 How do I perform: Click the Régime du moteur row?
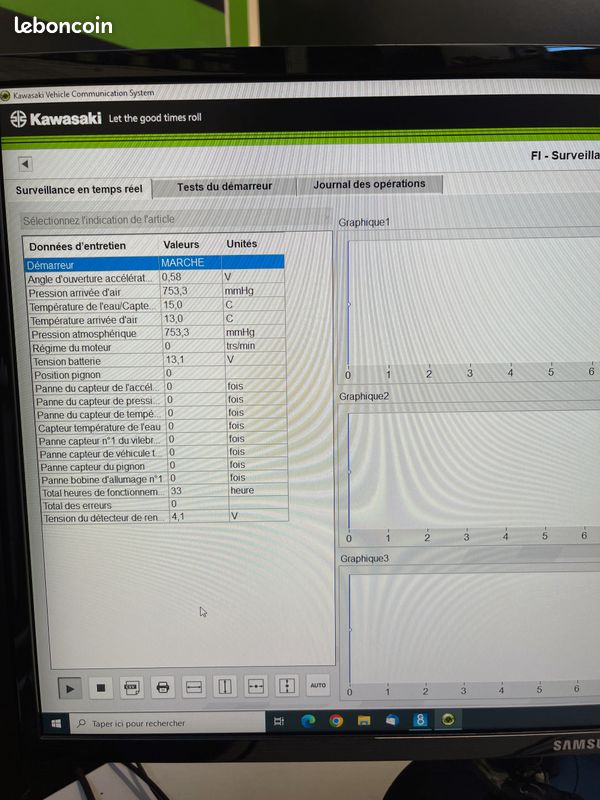pyautogui.click(x=150, y=347)
